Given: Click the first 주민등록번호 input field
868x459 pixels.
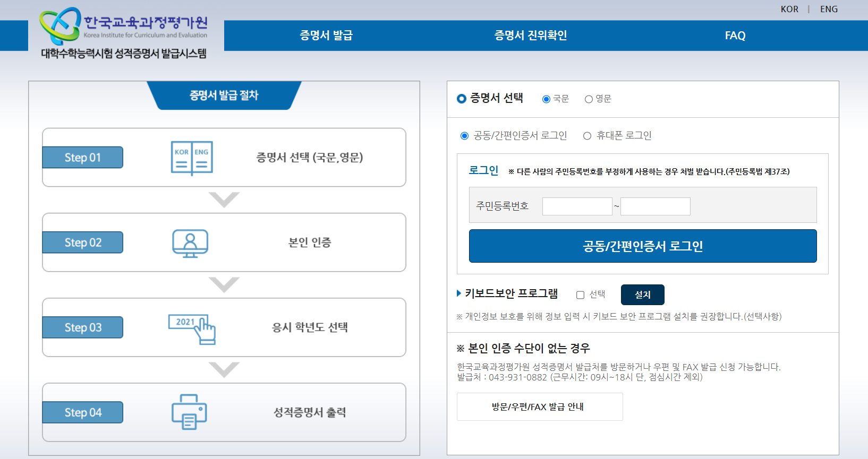Looking at the screenshot, I should pyautogui.click(x=577, y=206).
